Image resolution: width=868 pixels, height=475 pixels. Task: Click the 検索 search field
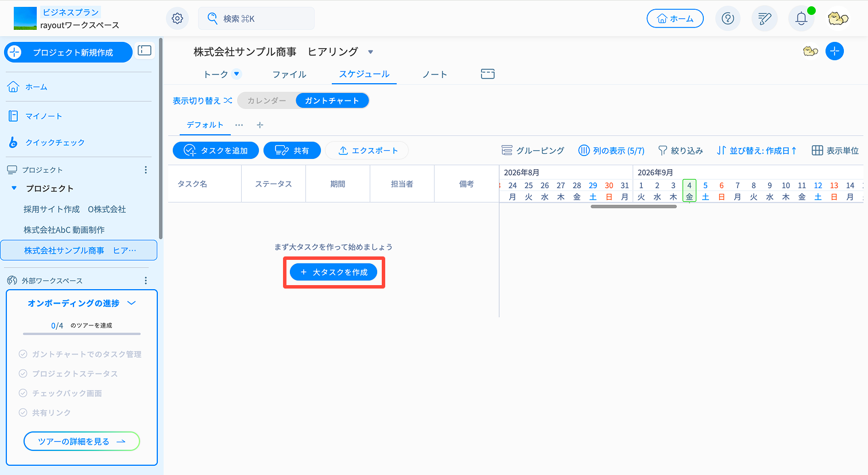256,18
